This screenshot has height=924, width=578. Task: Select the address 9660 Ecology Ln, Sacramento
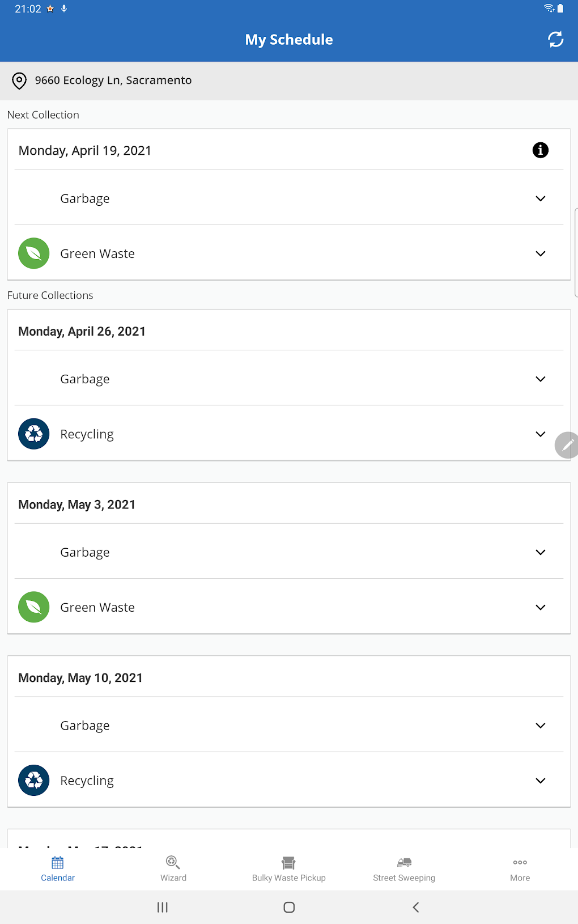pyautogui.click(x=113, y=80)
